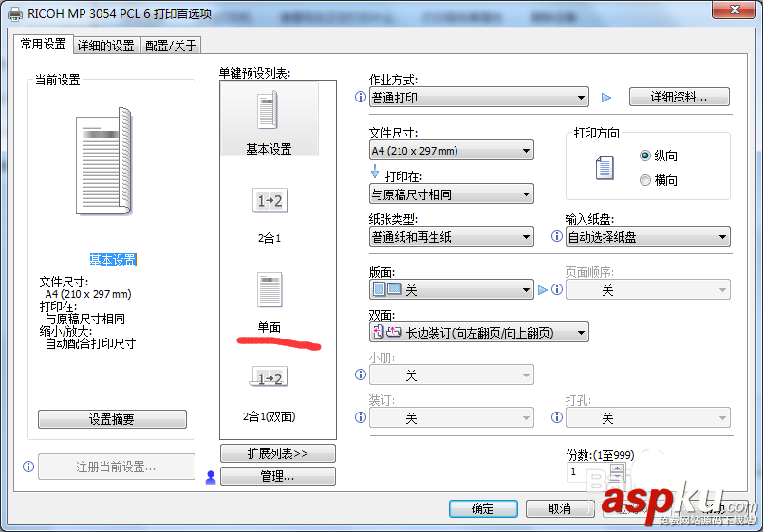Click the 管理... button
Viewport: 763px width, 532px height.
277,476
